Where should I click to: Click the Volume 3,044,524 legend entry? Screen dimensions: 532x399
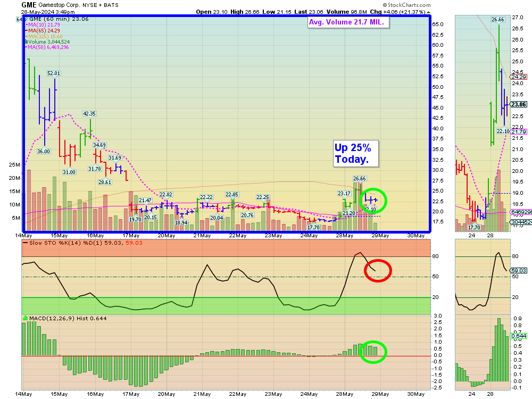click(x=47, y=41)
